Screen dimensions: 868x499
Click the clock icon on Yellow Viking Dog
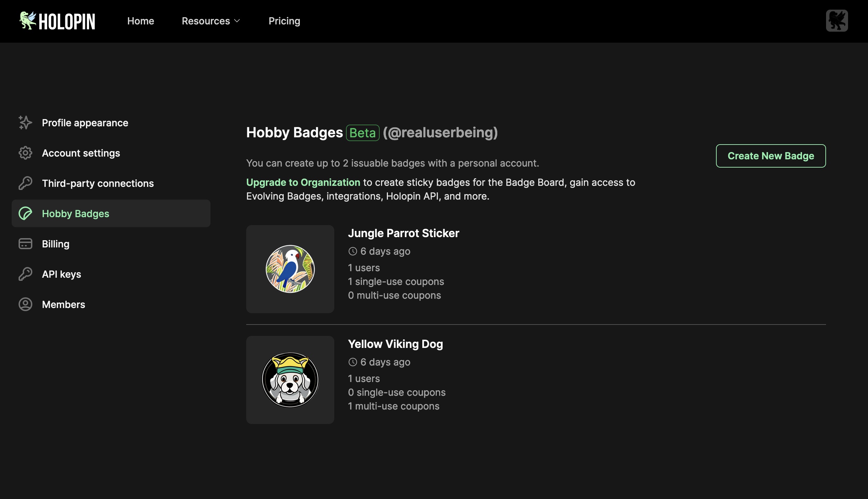click(x=352, y=362)
